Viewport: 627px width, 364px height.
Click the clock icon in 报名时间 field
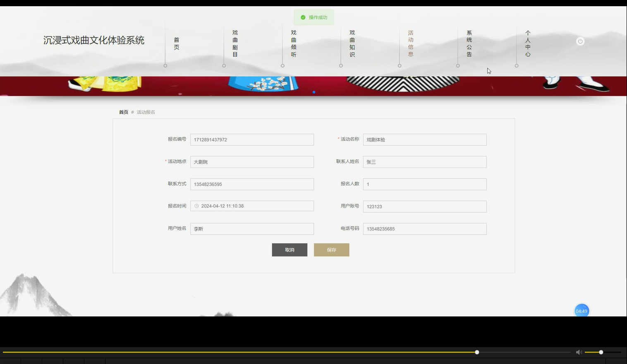[x=196, y=206]
